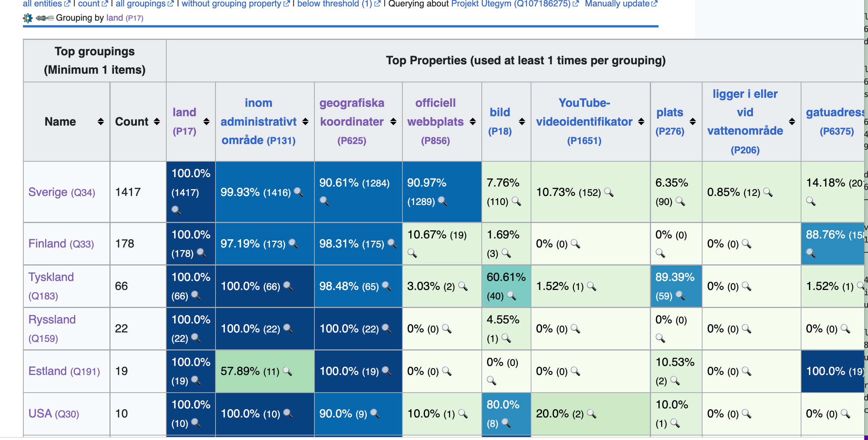Click magnifier in Tyskland bild 60.61% cell
868x440 pixels.
[x=511, y=296]
